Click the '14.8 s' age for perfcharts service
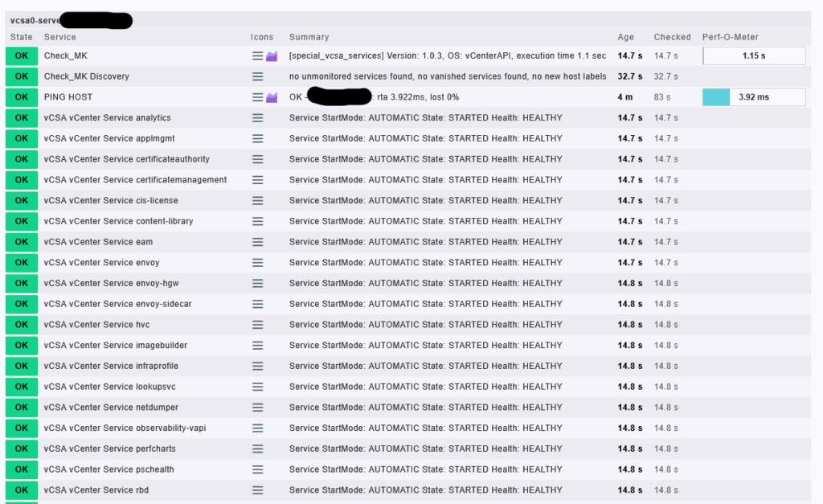The height and width of the screenshot is (504, 823). click(x=630, y=449)
